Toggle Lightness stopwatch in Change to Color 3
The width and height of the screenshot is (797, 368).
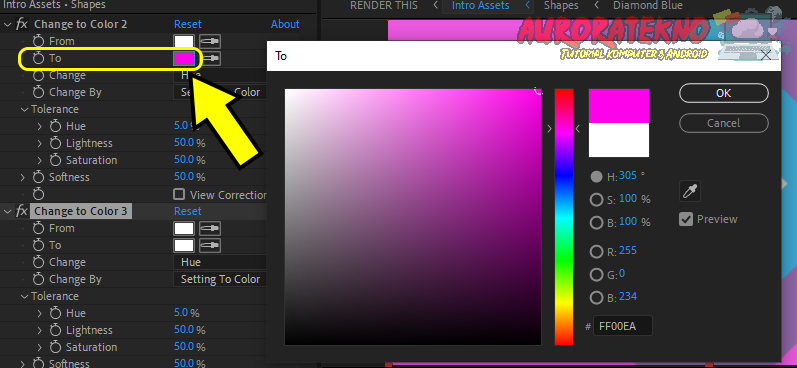click(x=56, y=330)
